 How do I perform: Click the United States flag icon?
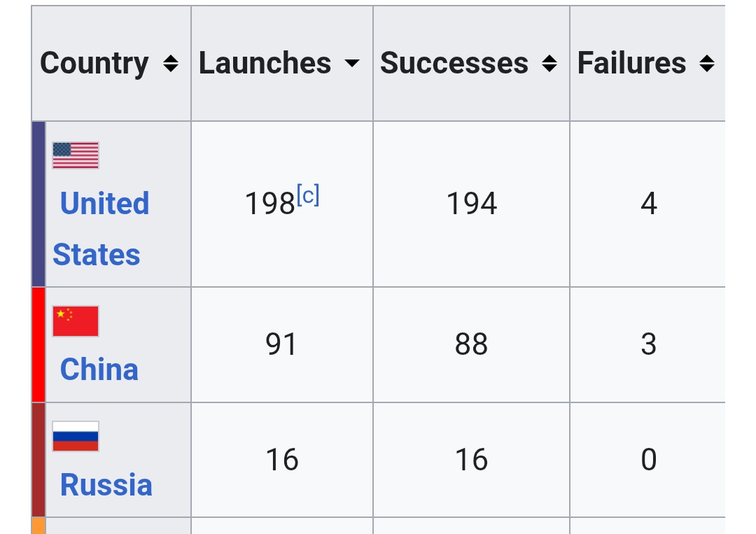(x=76, y=155)
